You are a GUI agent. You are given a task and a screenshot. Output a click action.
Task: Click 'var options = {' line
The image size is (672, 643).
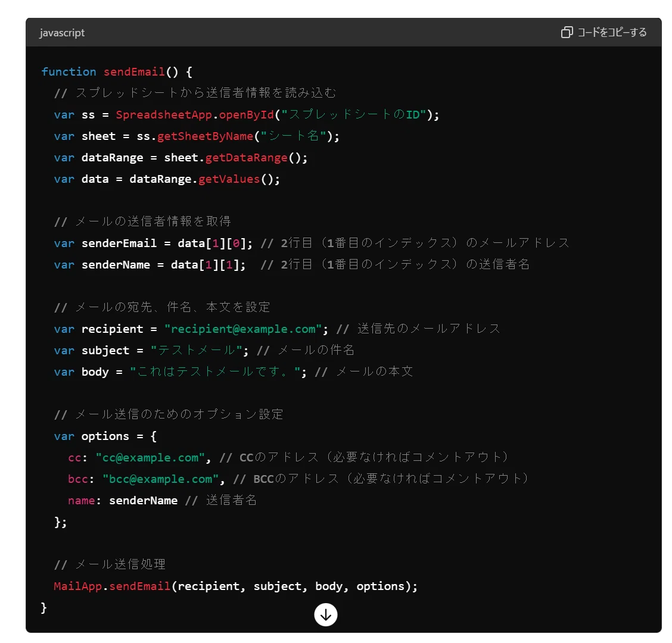105,436
